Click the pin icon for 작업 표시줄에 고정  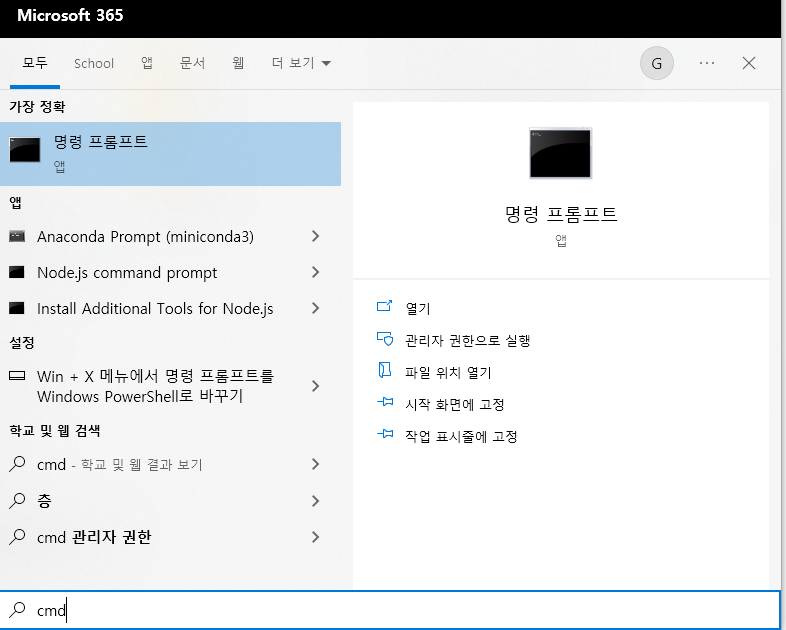[385, 434]
